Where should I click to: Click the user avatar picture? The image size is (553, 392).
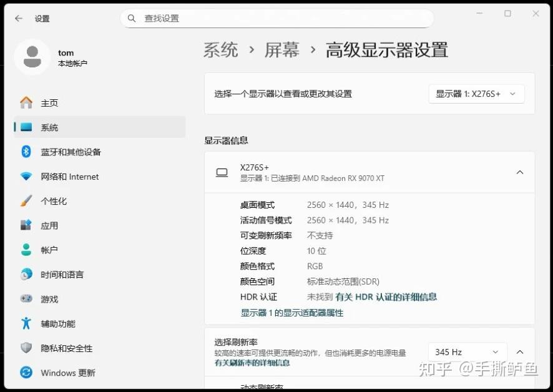pos(32,57)
